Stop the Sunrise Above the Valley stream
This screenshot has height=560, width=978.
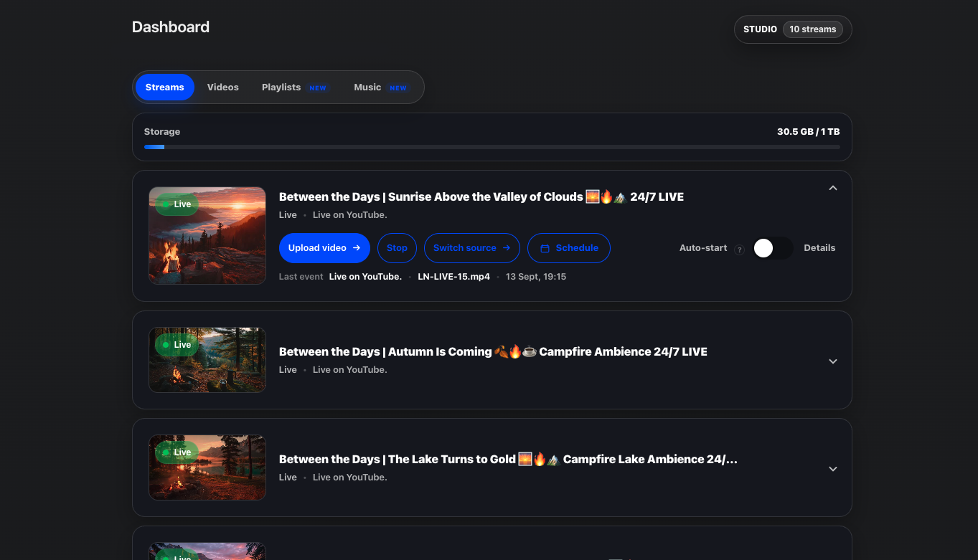tap(397, 248)
